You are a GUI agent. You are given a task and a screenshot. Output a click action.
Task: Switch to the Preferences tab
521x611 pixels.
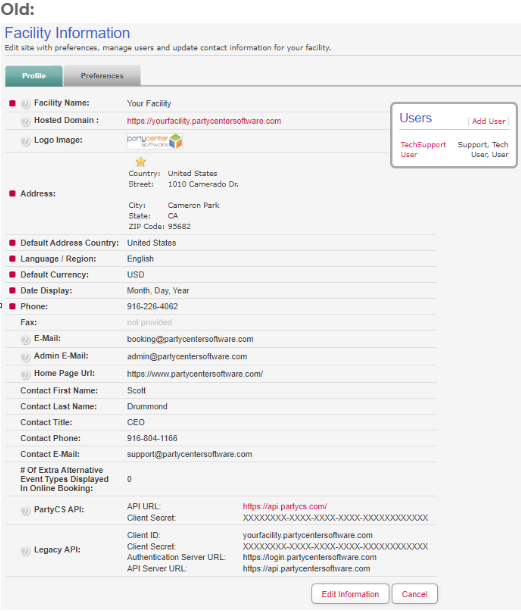coord(102,76)
